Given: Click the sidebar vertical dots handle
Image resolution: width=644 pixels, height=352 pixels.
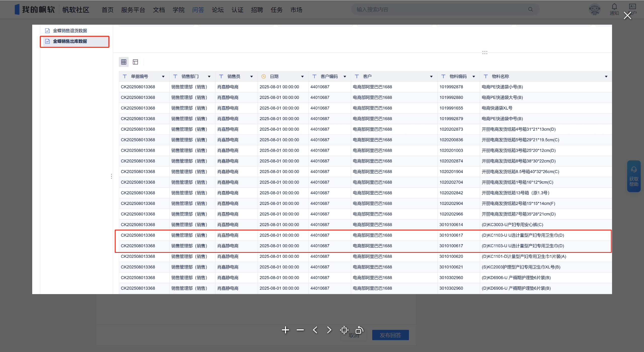Looking at the screenshot, I should [x=111, y=176].
